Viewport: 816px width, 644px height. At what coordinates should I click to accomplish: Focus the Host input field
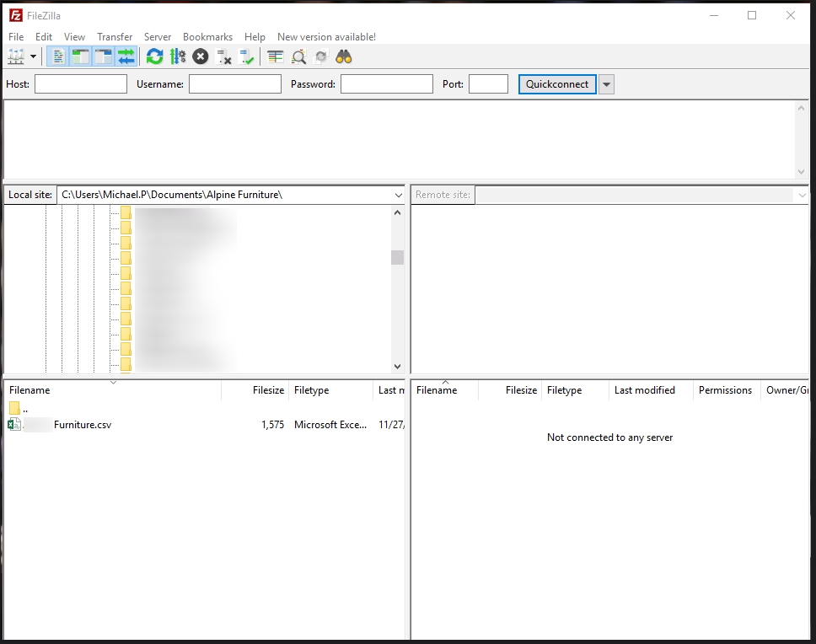[x=81, y=84]
